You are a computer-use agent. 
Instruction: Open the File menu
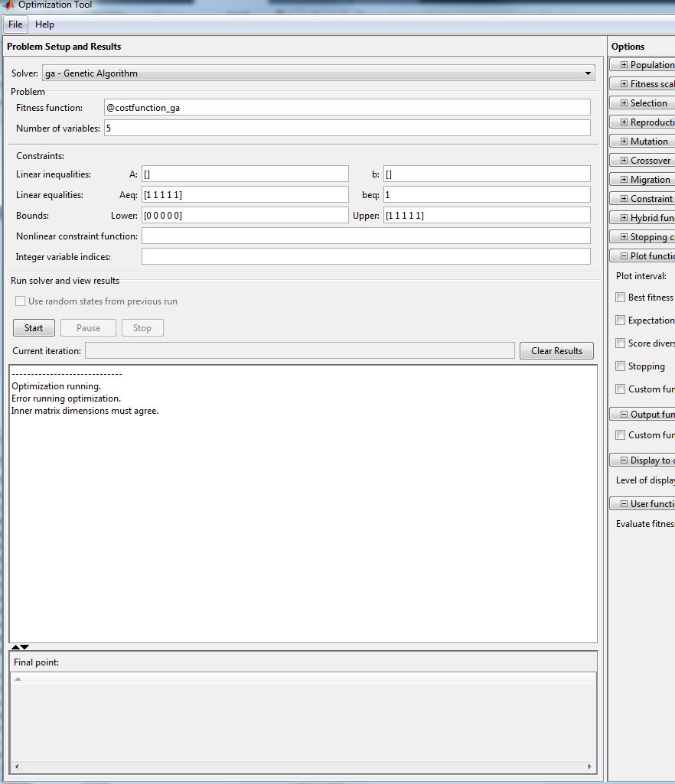16,24
